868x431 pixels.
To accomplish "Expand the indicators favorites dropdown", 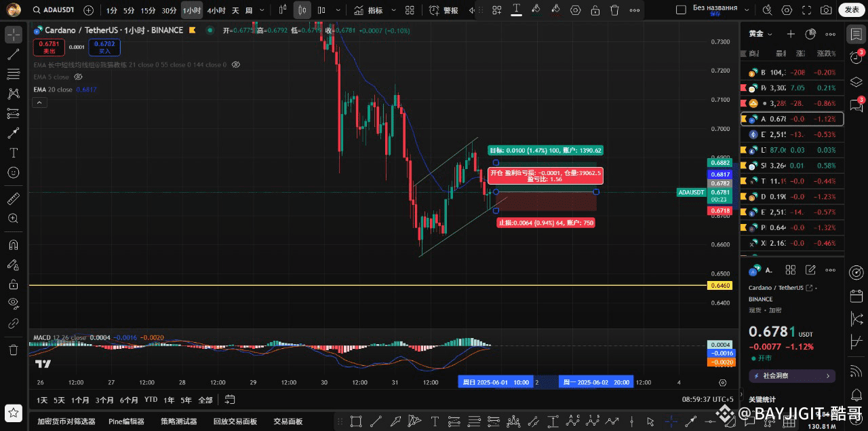I will (x=393, y=10).
